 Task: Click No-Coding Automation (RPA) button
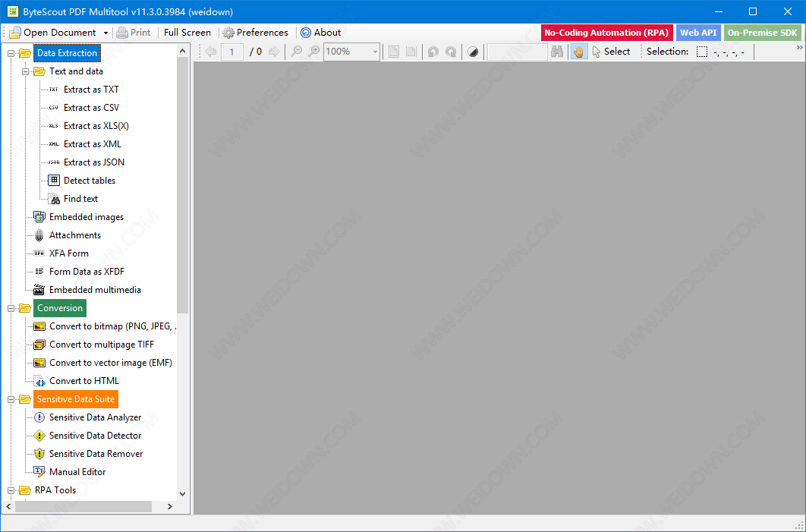tap(606, 33)
